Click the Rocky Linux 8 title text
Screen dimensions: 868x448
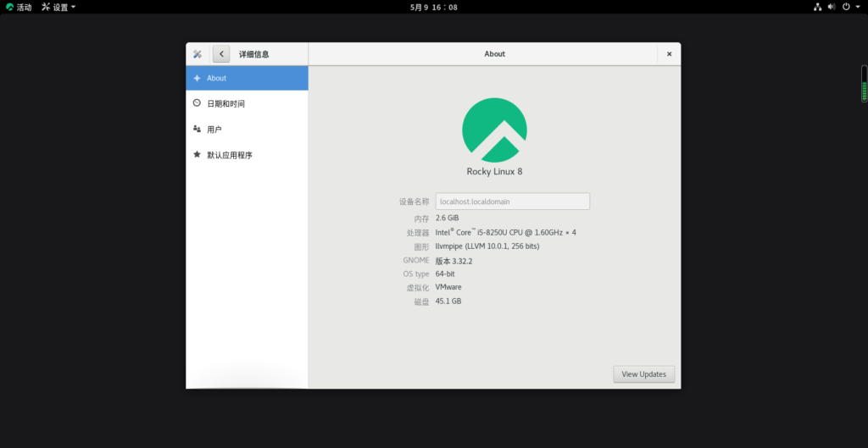[x=494, y=171]
